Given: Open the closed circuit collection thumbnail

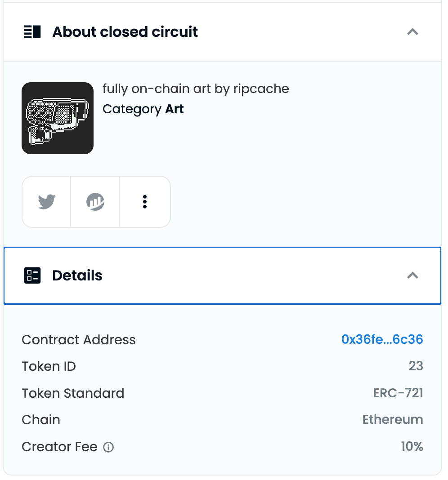Looking at the screenshot, I should pos(58,118).
